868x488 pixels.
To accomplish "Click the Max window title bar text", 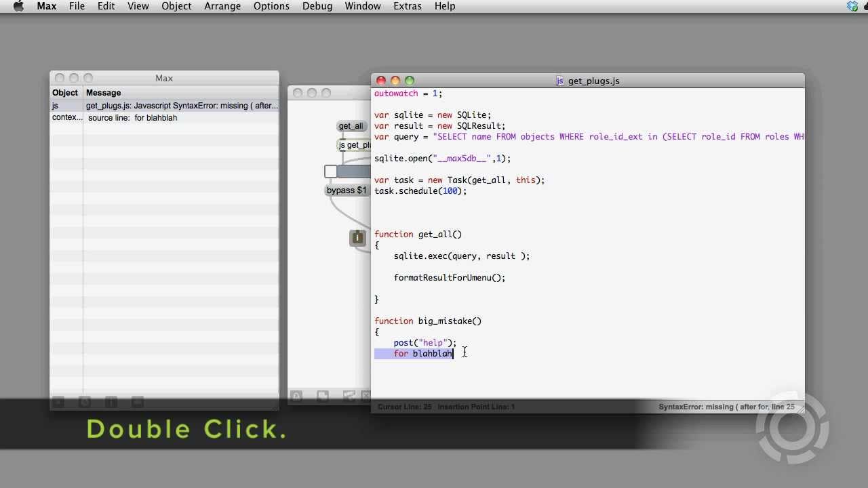I will click(164, 78).
